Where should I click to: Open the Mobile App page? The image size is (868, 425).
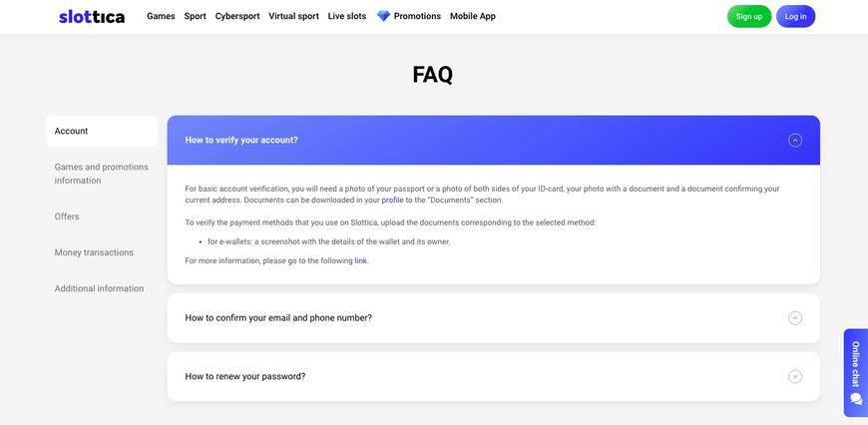pos(473,17)
